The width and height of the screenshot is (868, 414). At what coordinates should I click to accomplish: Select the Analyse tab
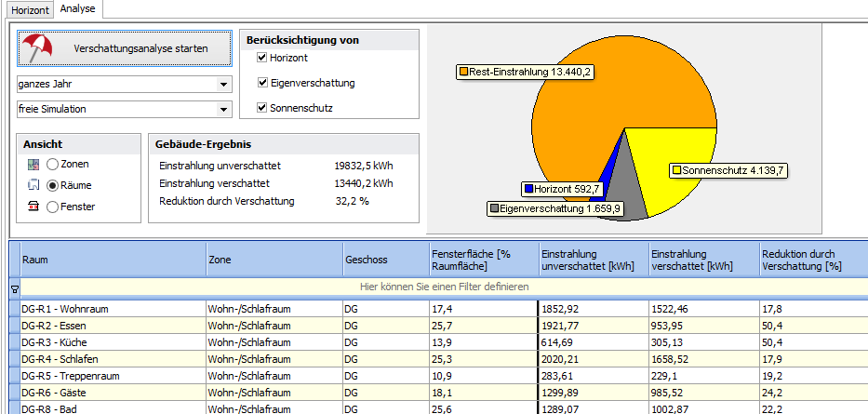(78, 9)
